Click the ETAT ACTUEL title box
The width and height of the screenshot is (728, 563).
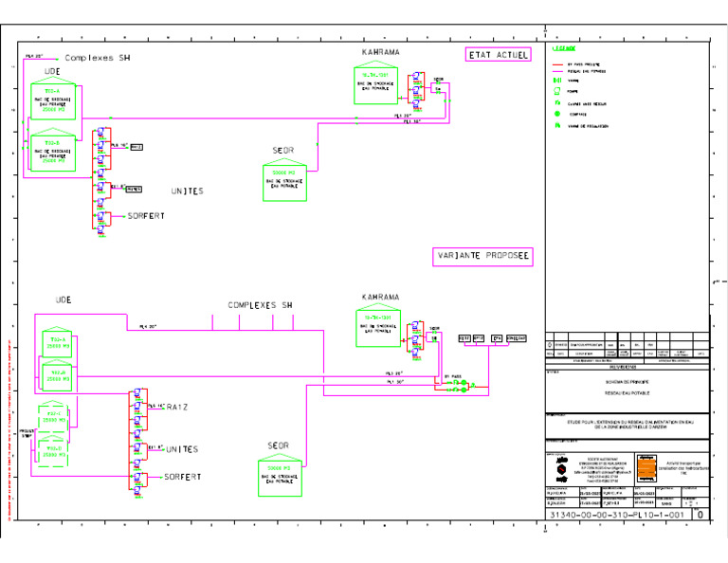point(499,55)
